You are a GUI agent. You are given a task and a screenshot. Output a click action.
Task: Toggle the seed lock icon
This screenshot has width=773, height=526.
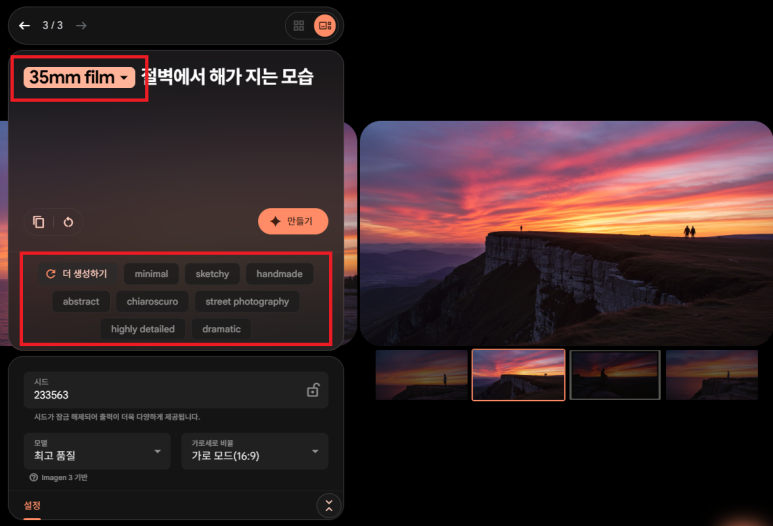click(x=313, y=390)
